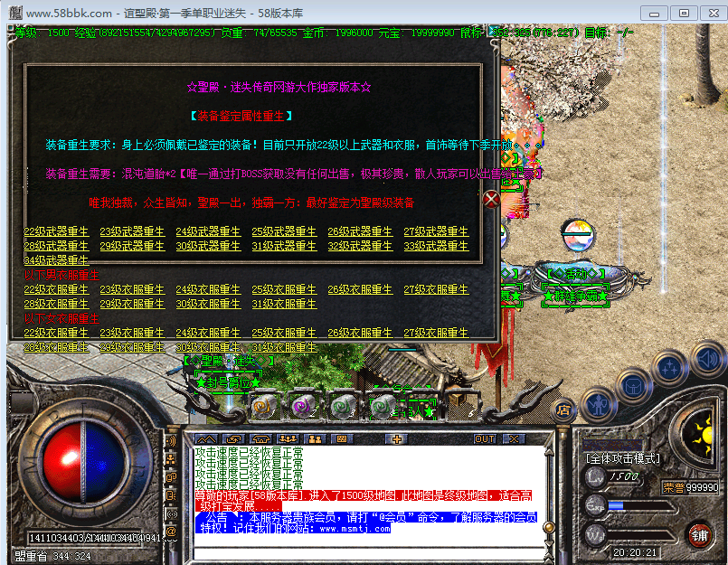Click the looping arrow icon in chat toolbar
Image resolution: width=728 pixels, height=565 pixels.
tap(232, 439)
